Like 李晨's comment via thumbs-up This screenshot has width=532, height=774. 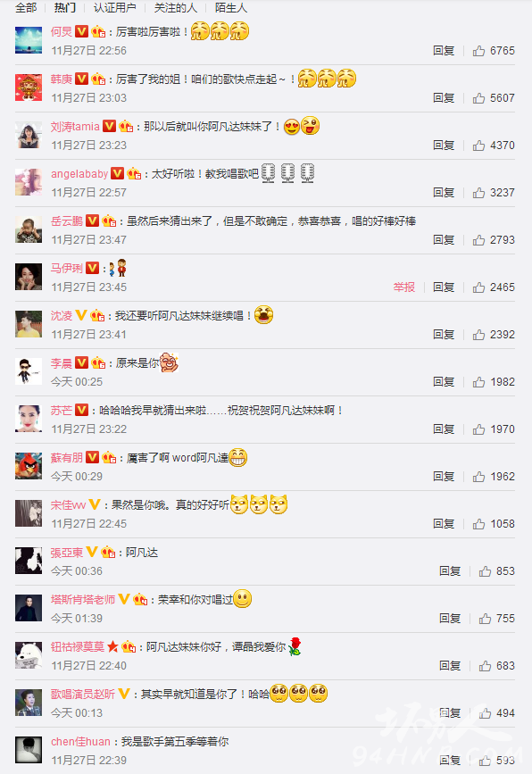point(478,382)
